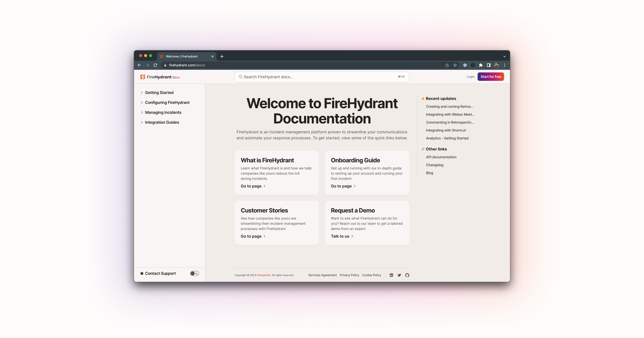Open Commenting in Retrospectiv update
644x338 pixels.
click(x=450, y=122)
